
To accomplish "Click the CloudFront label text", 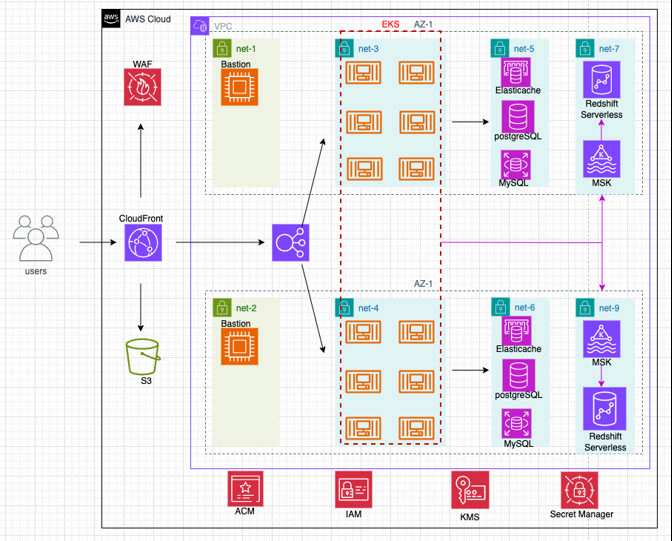I will 141,219.
